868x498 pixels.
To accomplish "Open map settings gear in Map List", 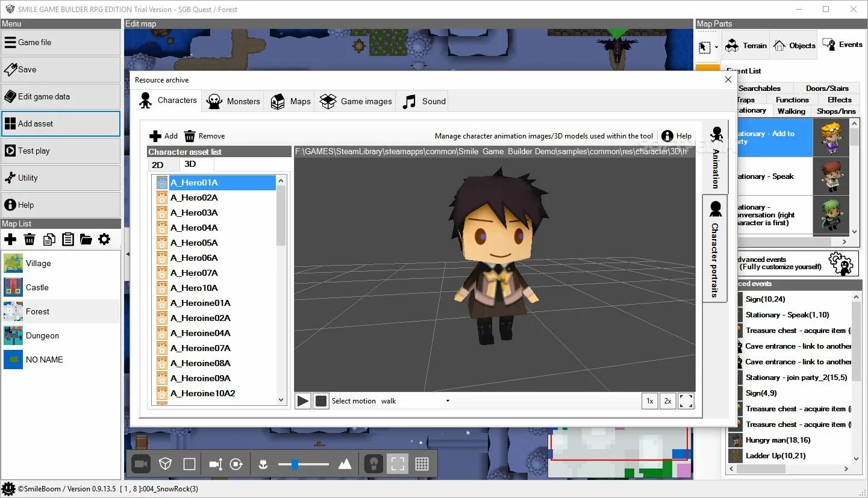I will pyautogui.click(x=104, y=240).
